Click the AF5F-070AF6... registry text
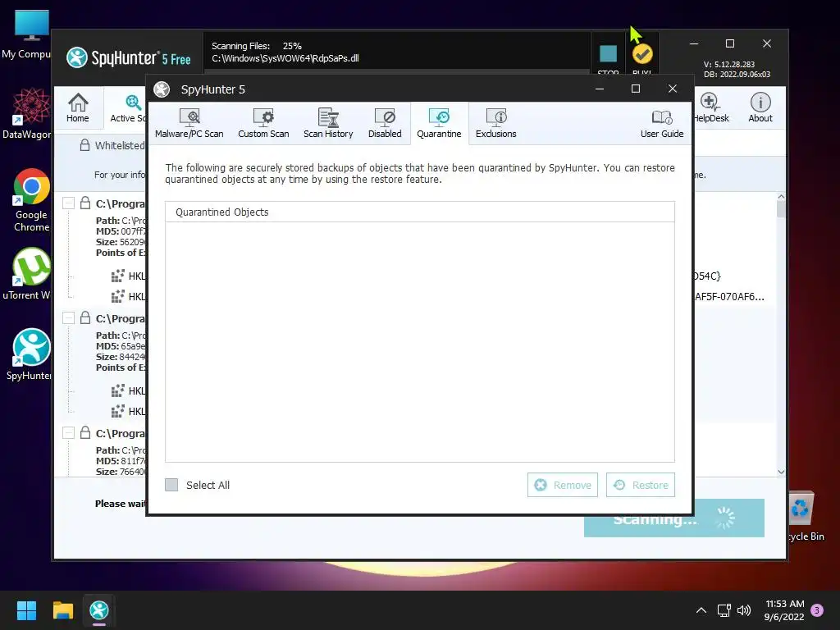The image size is (840, 630). coord(729,296)
